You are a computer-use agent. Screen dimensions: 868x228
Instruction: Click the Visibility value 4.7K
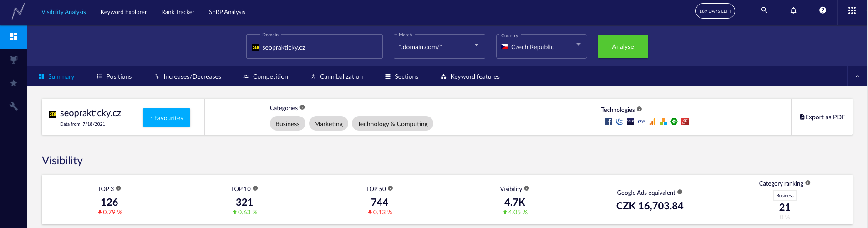click(x=515, y=202)
